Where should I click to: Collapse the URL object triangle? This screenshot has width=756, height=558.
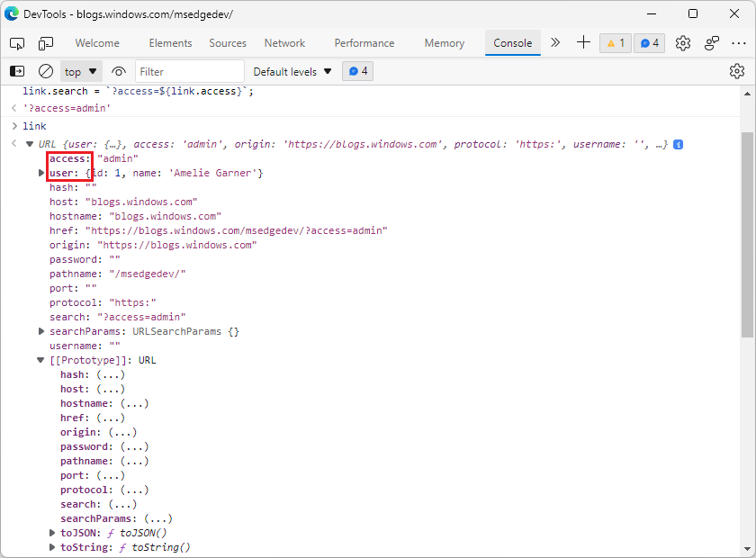tap(30, 144)
